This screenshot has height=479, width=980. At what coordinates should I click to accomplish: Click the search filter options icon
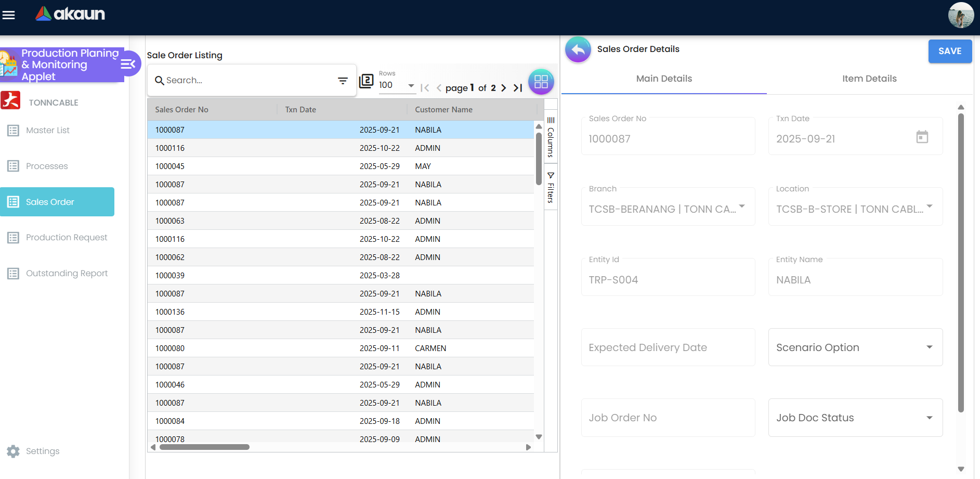click(343, 81)
